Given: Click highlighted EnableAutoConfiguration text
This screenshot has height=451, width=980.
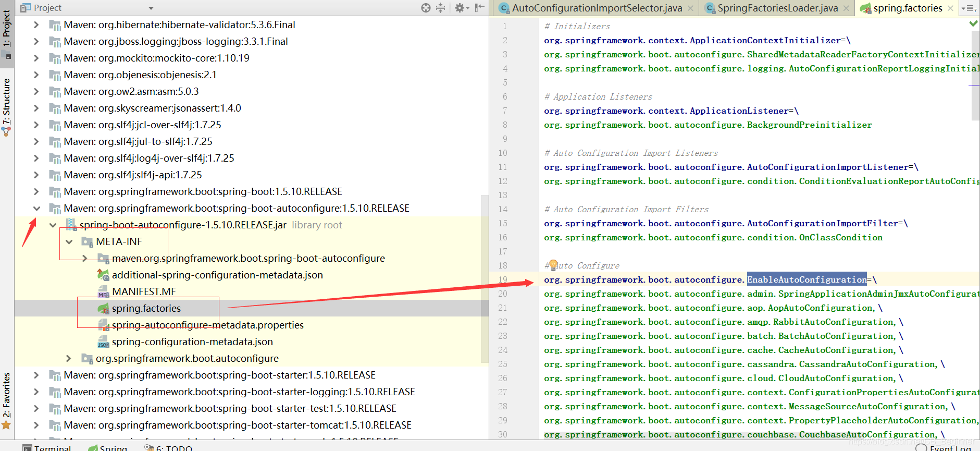Looking at the screenshot, I should [807, 279].
